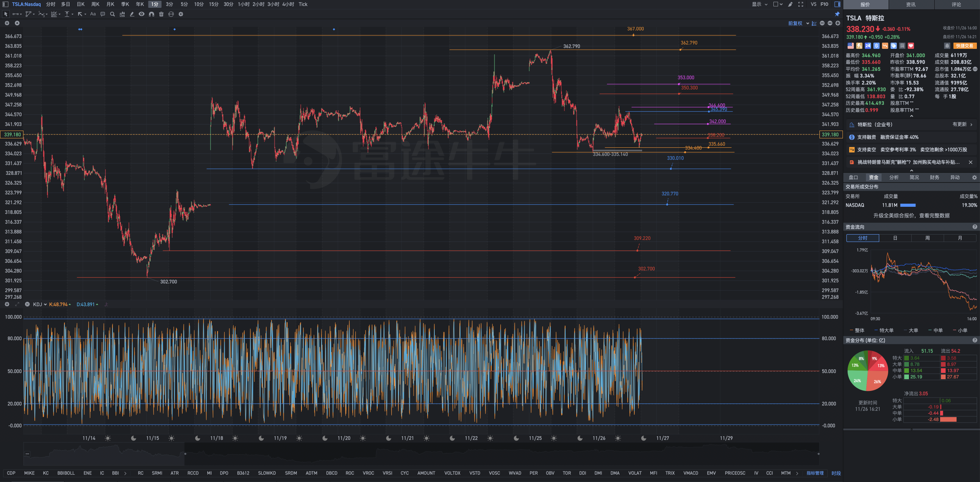980x482 pixels.
Task: Open drawing toolbar settings gear
Action: pyautogui.click(x=181, y=14)
